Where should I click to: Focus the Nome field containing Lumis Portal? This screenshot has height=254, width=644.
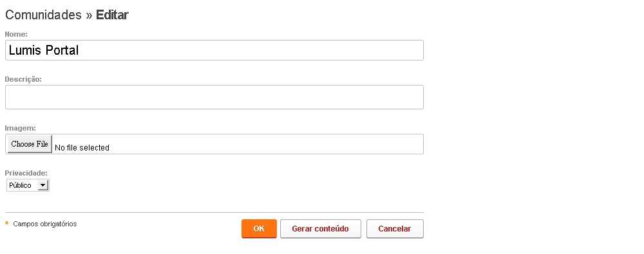point(214,50)
